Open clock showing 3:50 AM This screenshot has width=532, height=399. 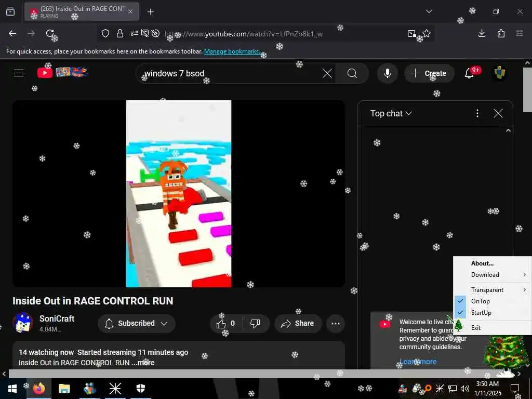coord(487,389)
